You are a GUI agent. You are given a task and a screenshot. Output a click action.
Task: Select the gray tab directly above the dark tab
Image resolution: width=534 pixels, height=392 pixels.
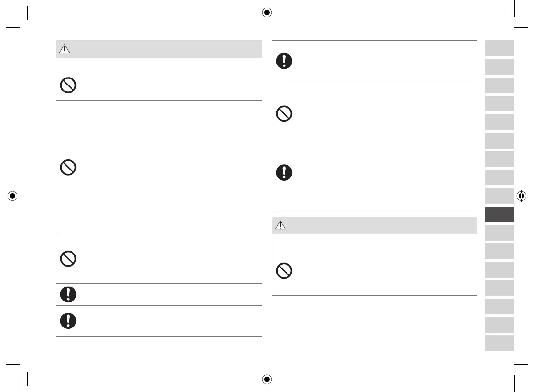coord(500,196)
